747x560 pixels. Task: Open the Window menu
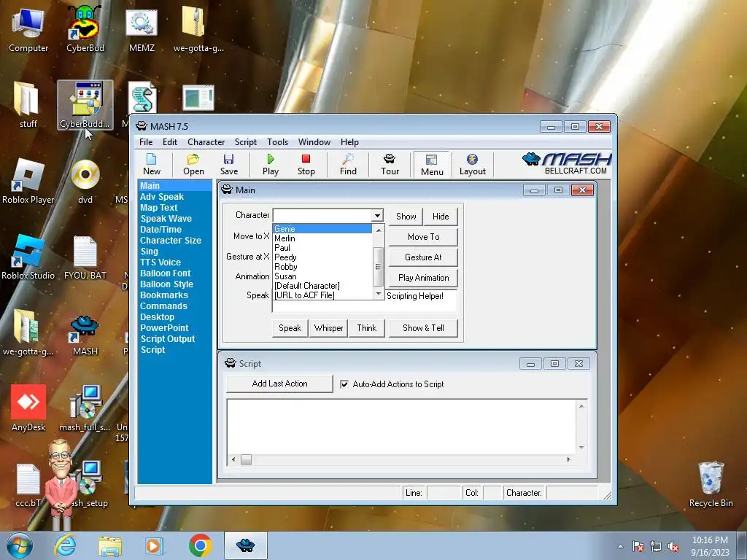314,142
